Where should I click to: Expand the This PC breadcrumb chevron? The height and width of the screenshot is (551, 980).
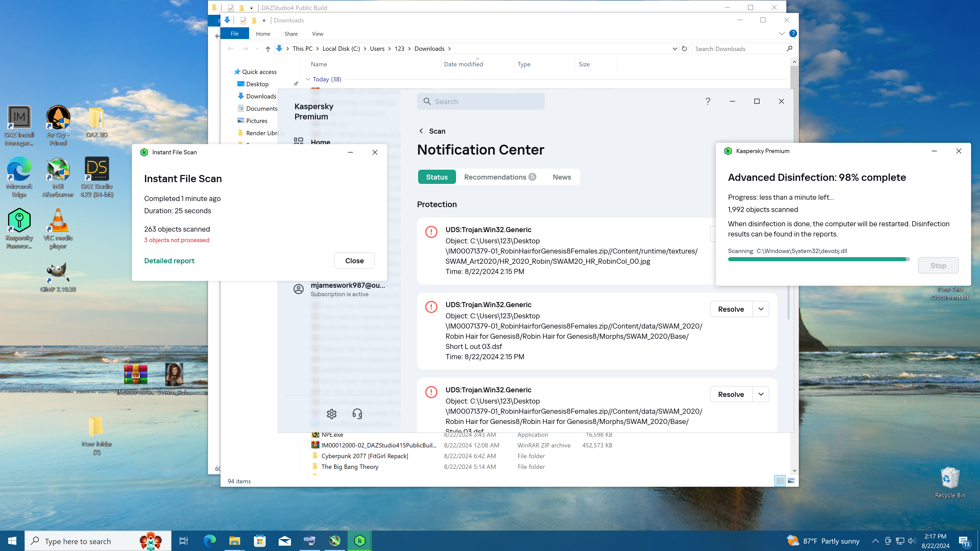click(x=317, y=49)
